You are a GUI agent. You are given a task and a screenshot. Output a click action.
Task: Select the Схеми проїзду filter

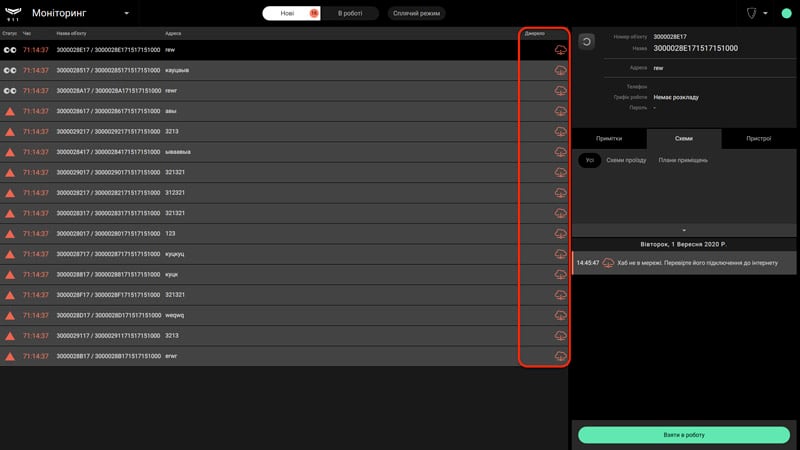pos(626,160)
